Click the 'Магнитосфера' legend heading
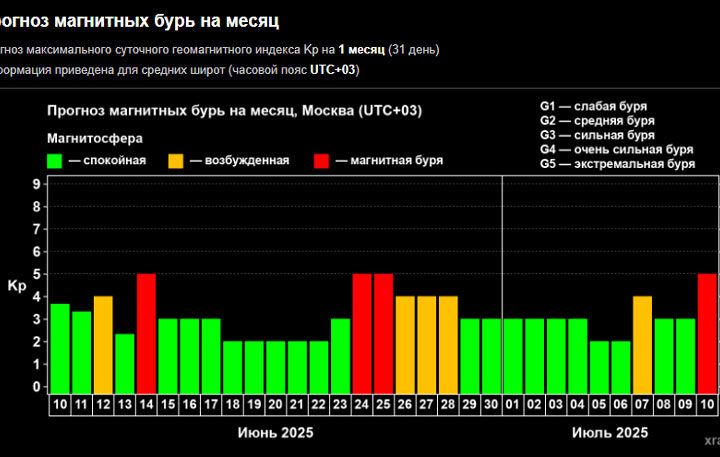 (x=94, y=138)
